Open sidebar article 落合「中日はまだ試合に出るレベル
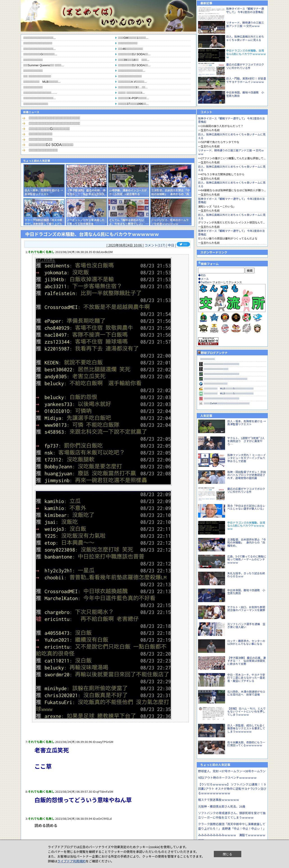The height and width of the screenshot is (868, 289). (246, 507)
